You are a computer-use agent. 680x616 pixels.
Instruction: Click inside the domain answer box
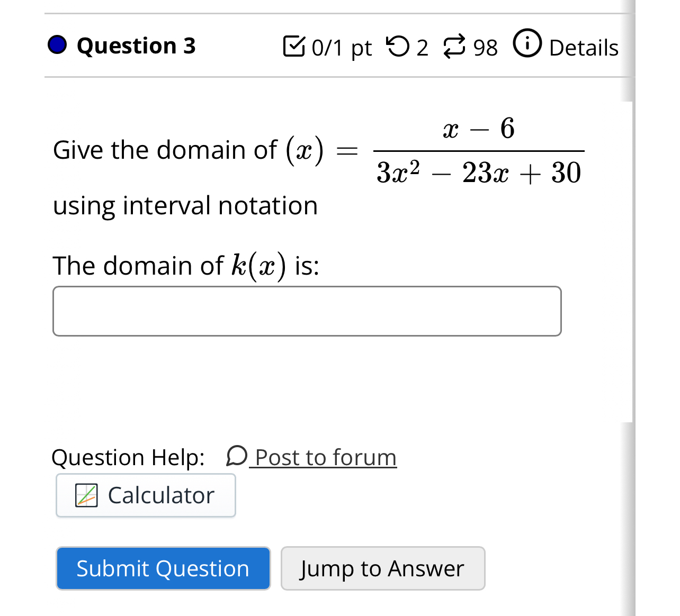tap(307, 311)
